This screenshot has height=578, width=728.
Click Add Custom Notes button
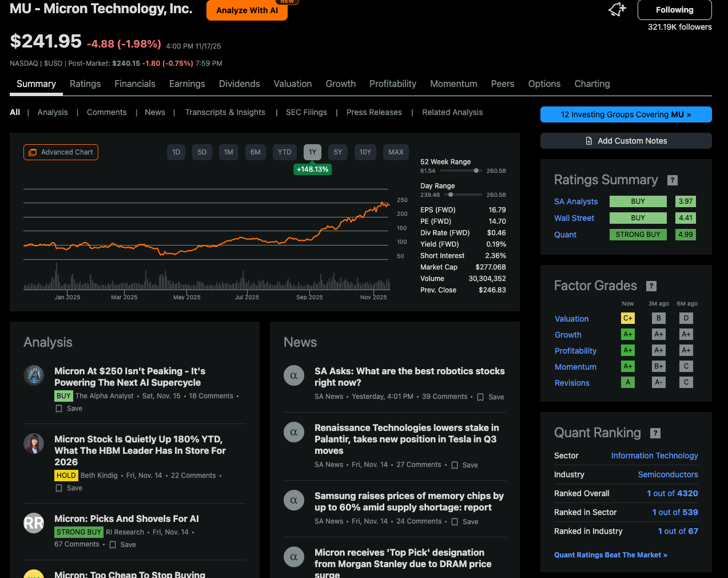point(626,141)
